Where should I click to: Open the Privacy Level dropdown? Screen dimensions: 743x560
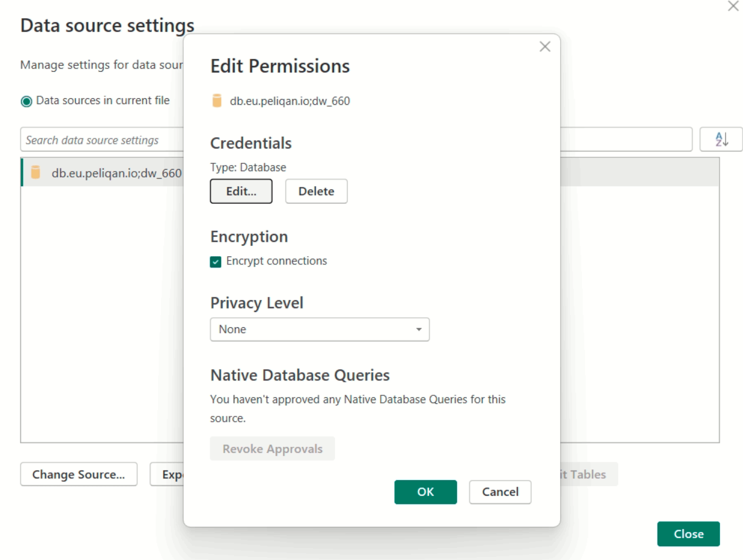pyautogui.click(x=320, y=329)
